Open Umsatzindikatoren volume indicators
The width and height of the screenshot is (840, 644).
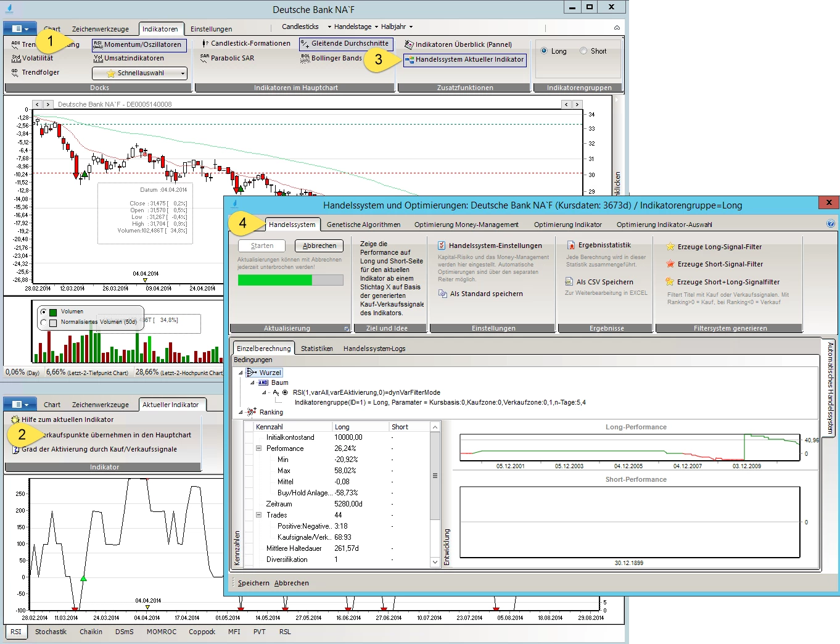click(x=129, y=58)
